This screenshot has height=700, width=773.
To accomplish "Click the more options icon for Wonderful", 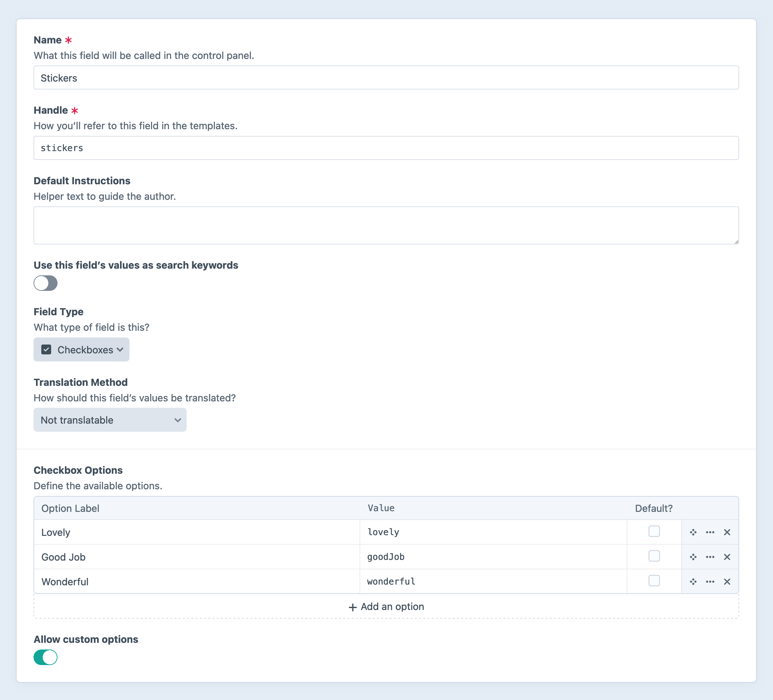I will [711, 581].
